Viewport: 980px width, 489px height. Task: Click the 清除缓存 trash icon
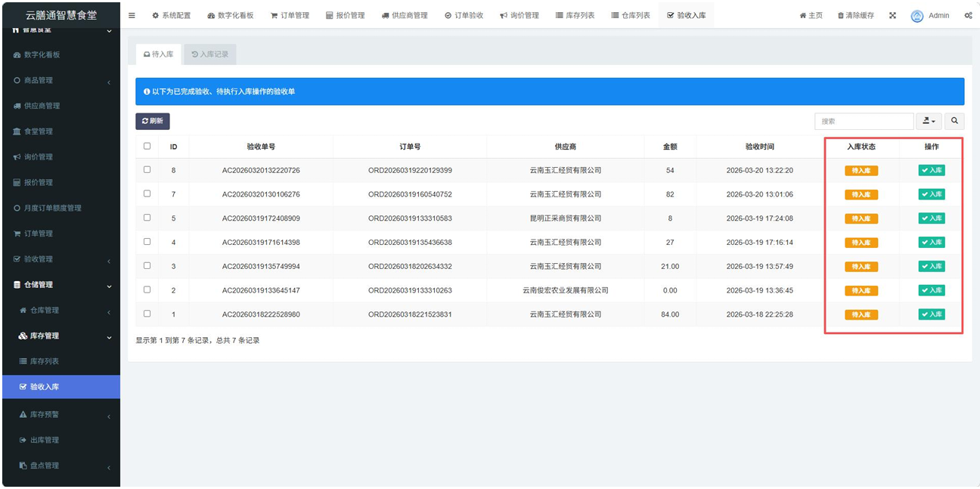coord(841,16)
